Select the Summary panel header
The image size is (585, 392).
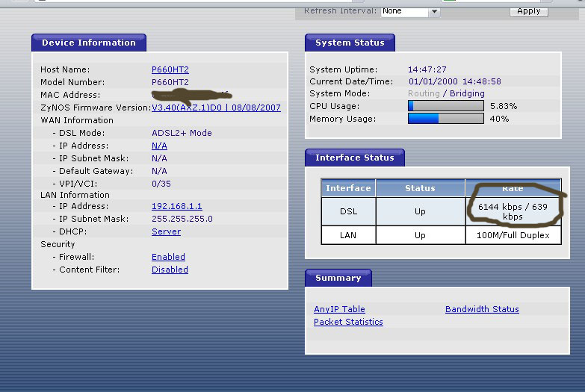[338, 278]
